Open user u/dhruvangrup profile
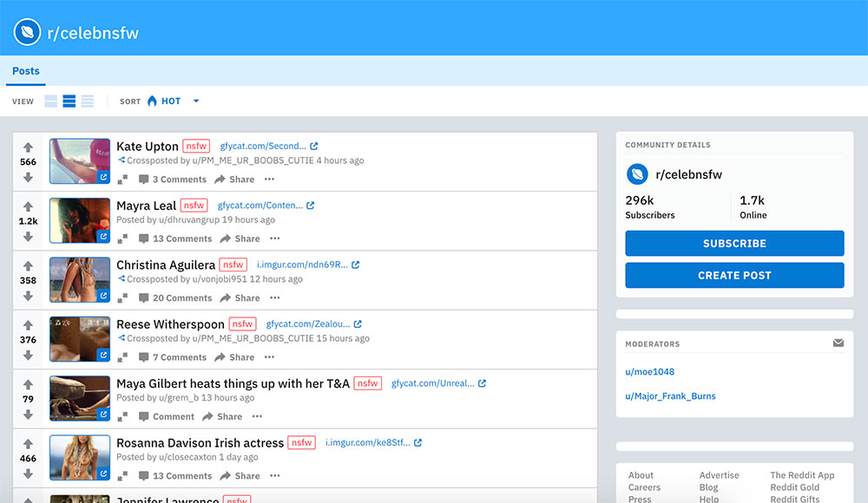868x503 pixels. [188, 219]
